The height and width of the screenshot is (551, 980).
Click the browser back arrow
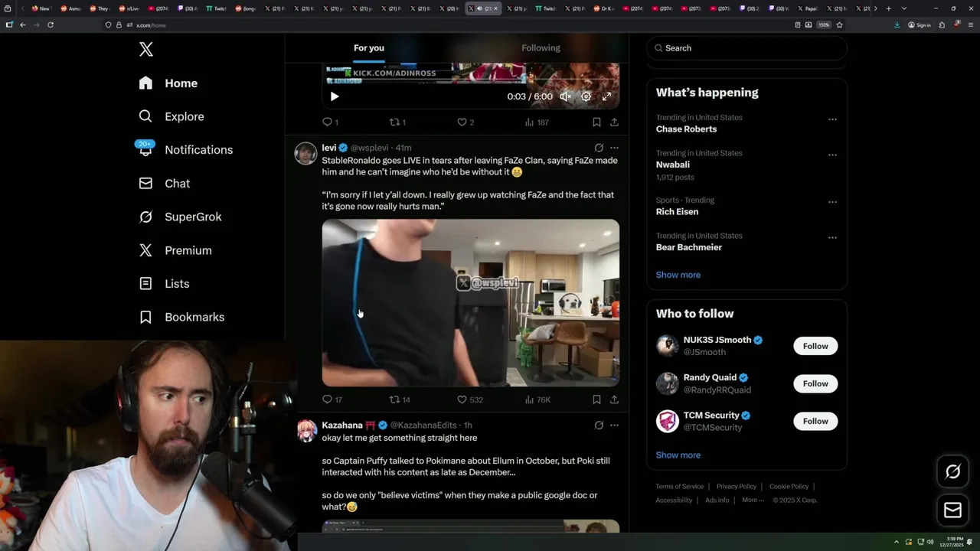pyautogui.click(x=23, y=24)
